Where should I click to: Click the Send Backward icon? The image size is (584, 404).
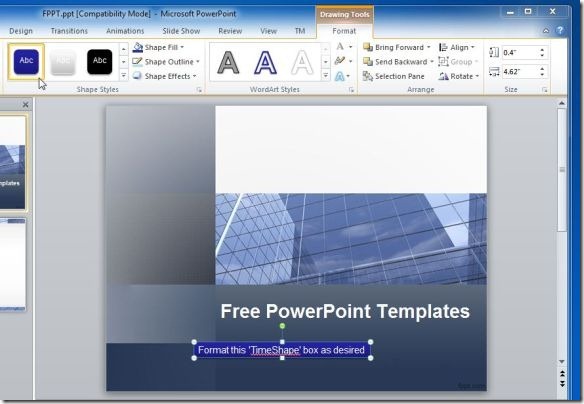(x=368, y=61)
